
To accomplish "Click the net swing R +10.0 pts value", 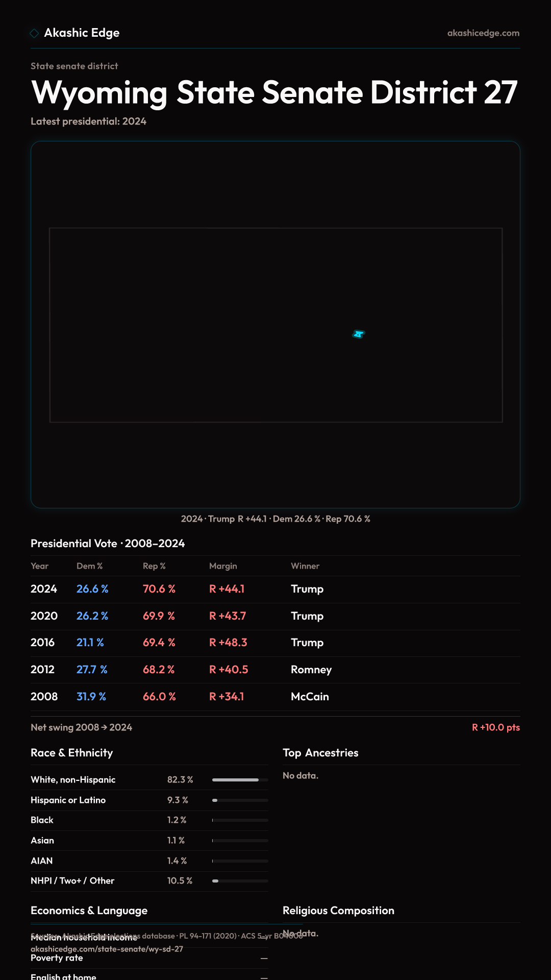I will coord(495,727).
